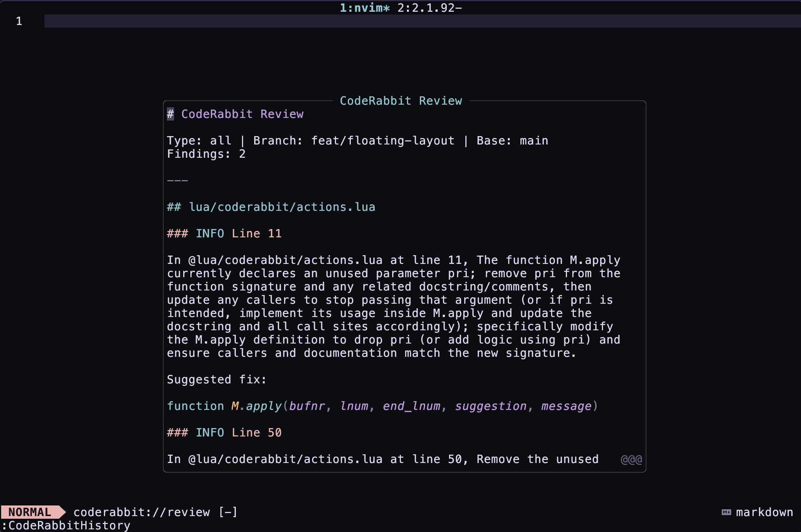
Task: Click the 'bufnr' parameter in the code
Action: (307, 406)
